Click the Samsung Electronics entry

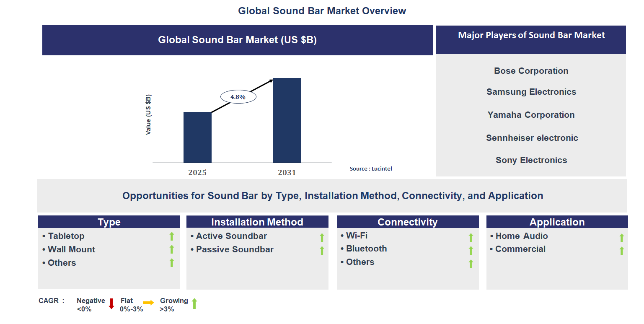tap(531, 92)
